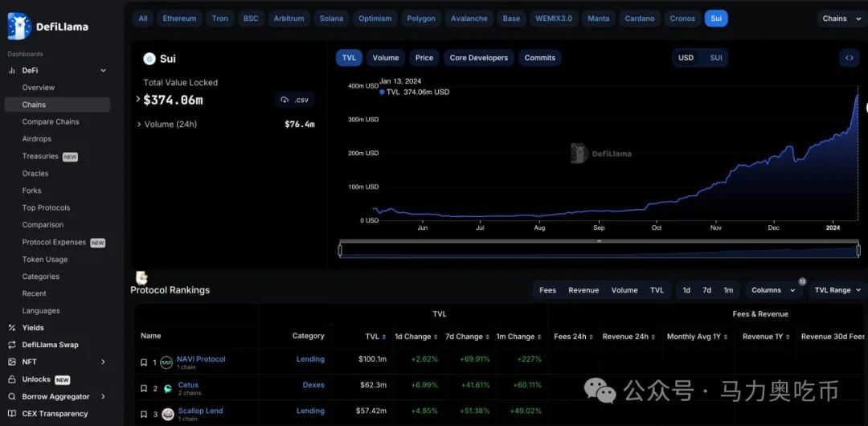
Task: Sort table by Fees 24h column
Action: [x=574, y=336]
